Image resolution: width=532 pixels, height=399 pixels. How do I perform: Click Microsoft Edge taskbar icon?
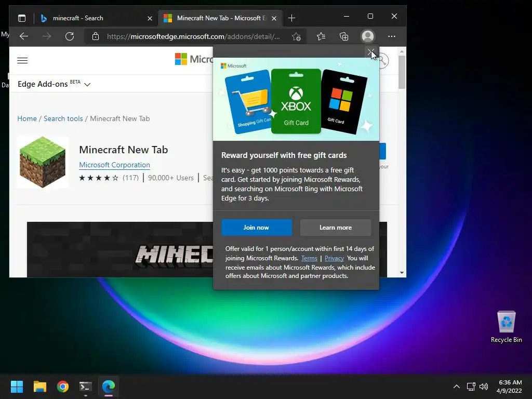pyautogui.click(x=109, y=387)
